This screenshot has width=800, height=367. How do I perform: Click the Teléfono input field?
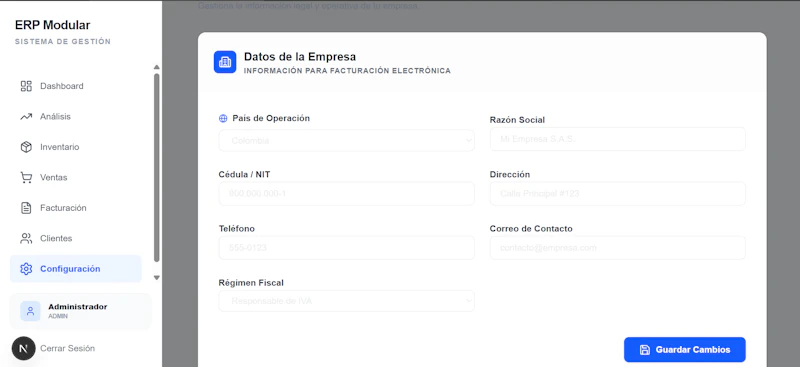(x=346, y=248)
